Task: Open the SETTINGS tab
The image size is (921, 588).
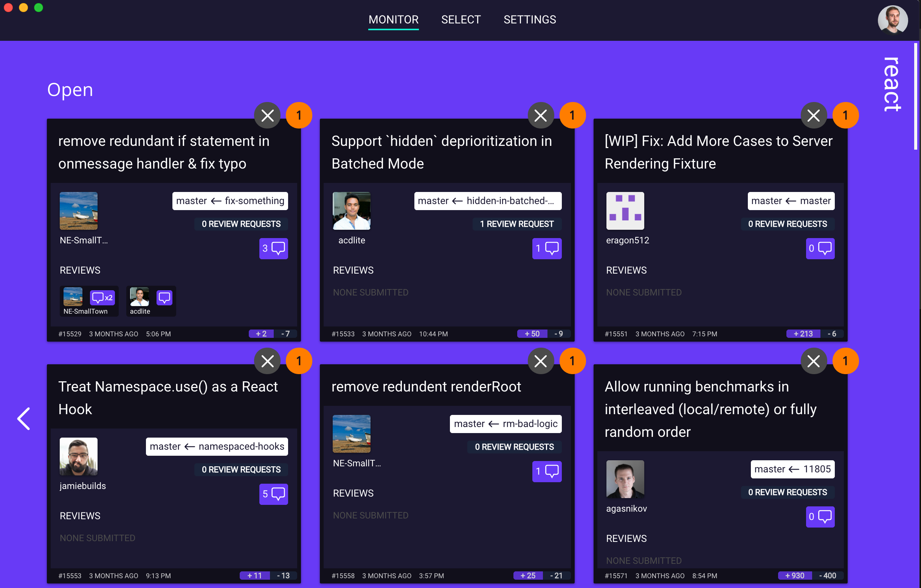Action: pos(529,20)
